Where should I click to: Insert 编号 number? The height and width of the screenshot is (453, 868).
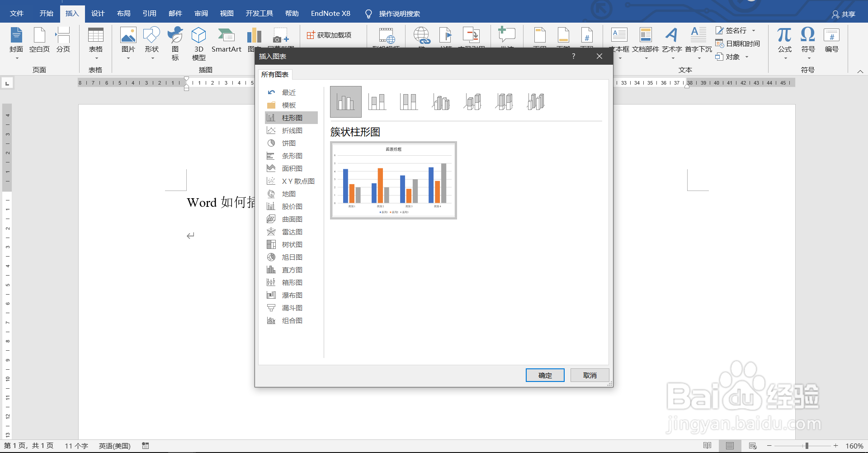(831, 41)
